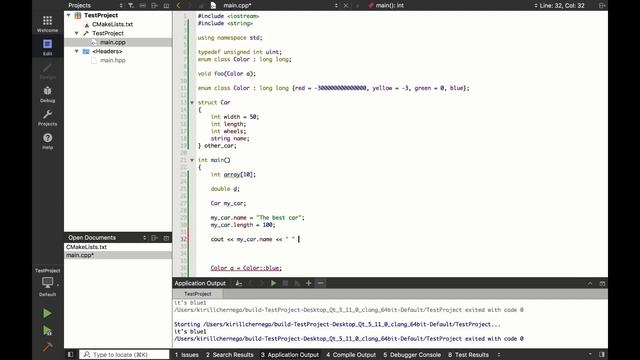This screenshot has width=640, height=360.
Task: Open the TestProject Default kit selector
Action: point(47,282)
